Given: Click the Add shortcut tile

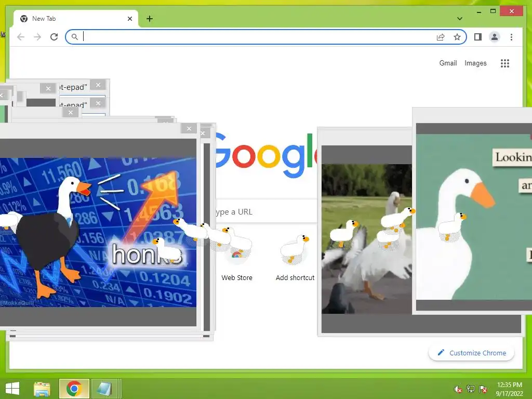Looking at the screenshot, I should tap(295, 260).
